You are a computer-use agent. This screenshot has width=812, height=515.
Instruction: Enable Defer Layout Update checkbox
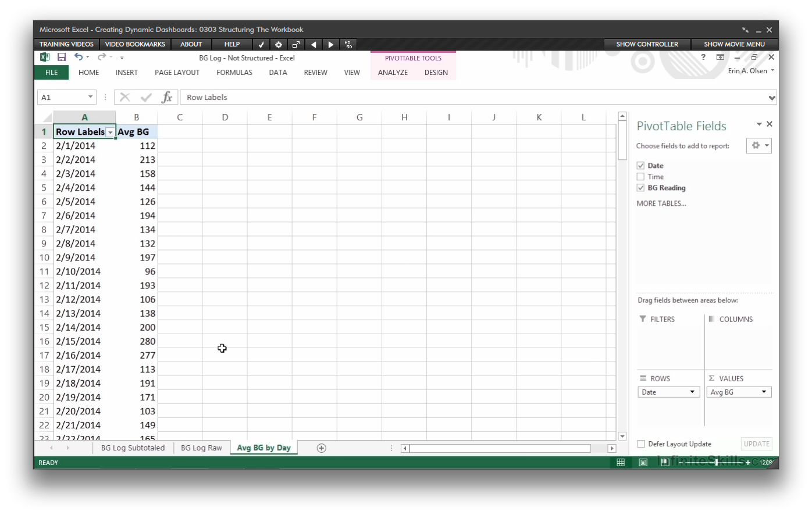pyautogui.click(x=641, y=444)
